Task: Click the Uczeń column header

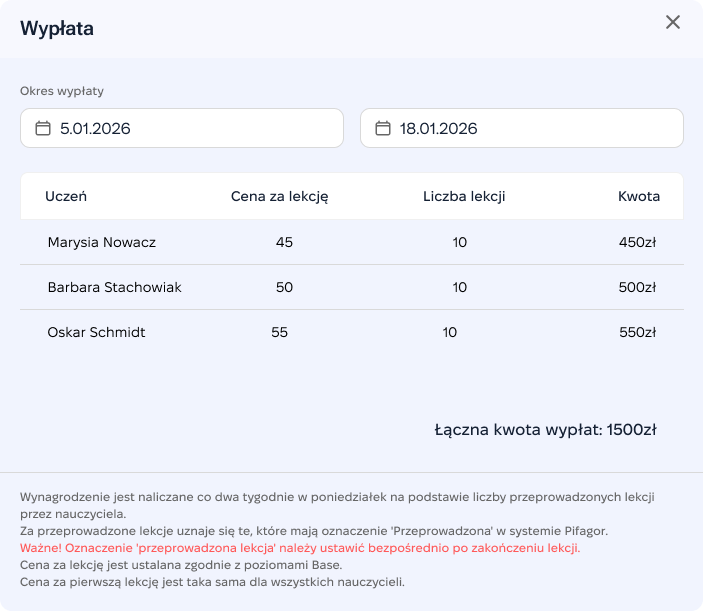Action: [x=66, y=196]
